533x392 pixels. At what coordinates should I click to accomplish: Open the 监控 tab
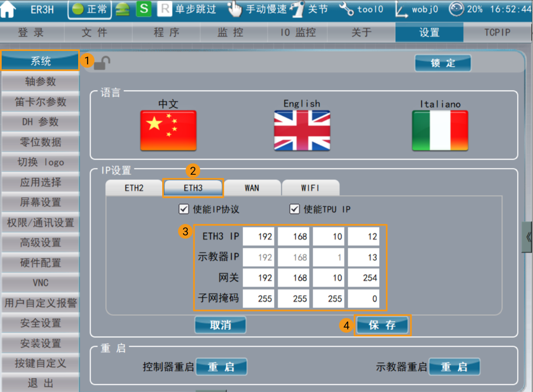(x=234, y=33)
